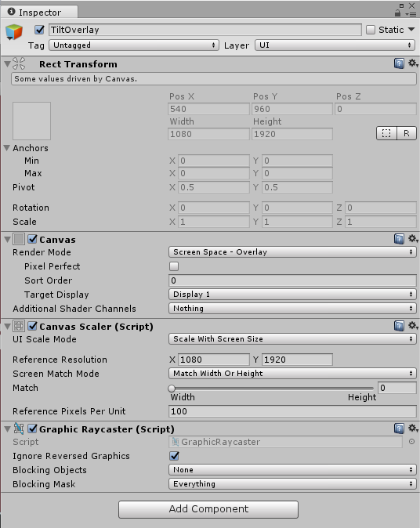Open the Inspector panel options menu
Viewport: 420px width, 528px height.
coord(411,14)
